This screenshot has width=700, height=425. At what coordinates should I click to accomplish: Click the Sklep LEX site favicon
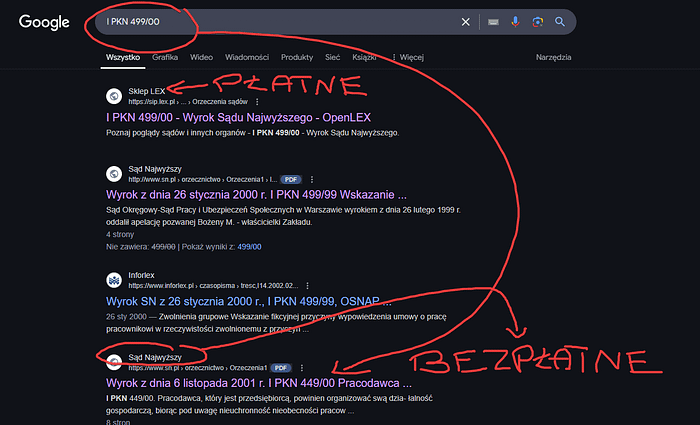click(x=114, y=96)
